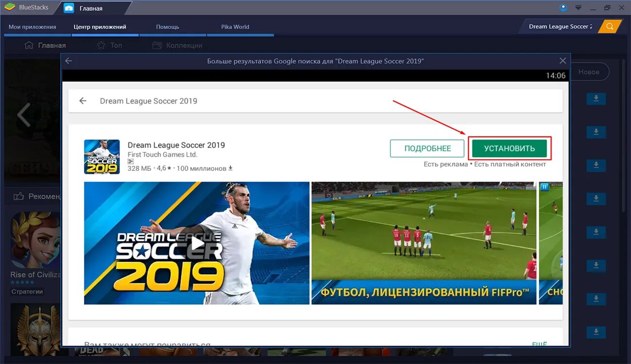Open the account profile icon in the title bar
The height and width of the screenshot is (364, 631).
point(563,7)
